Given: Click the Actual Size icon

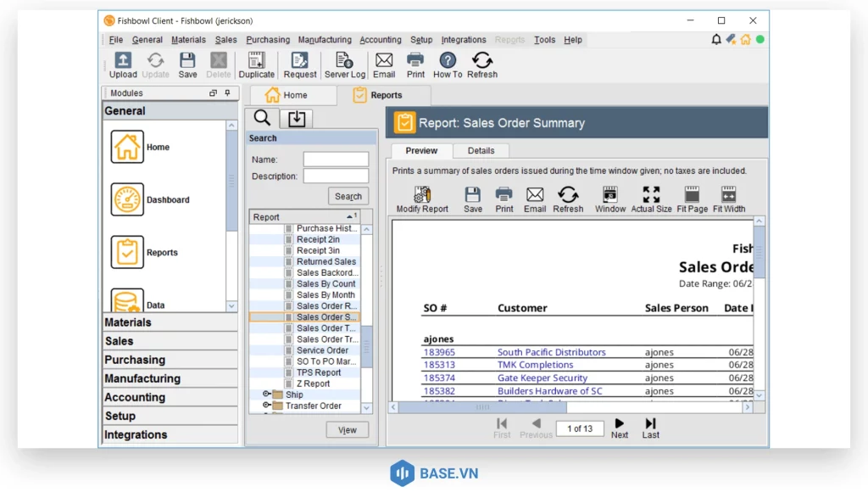Looking at the screenshot, I should [x=651, y=196].
